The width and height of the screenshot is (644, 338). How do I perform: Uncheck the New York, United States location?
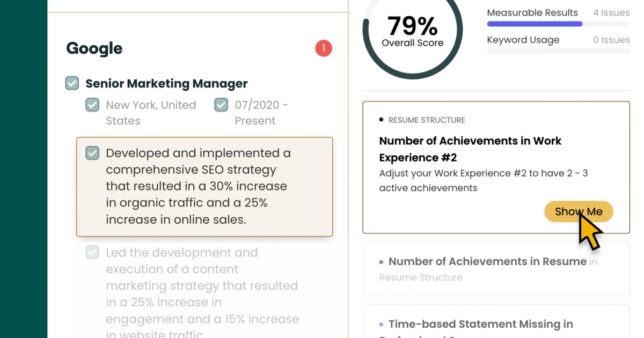[x=92, y=105]
